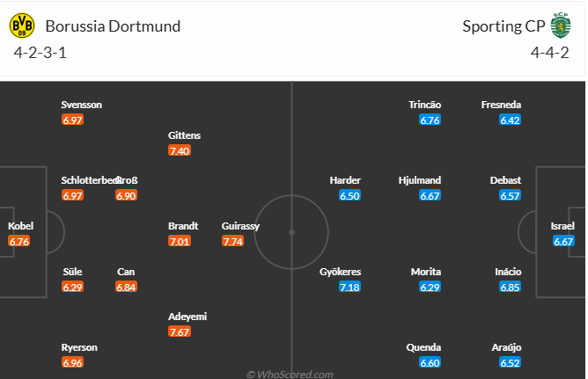This screenshot has width=588, height=379.
Task: Click the player name Ryerson
Action: pyautogui.click(x=79, y=347)
